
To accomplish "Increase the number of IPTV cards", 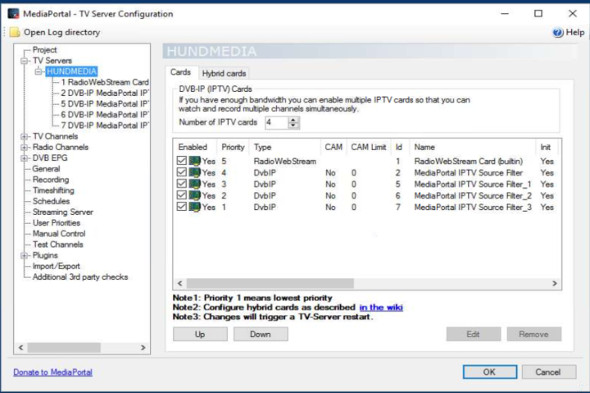I will coord(293,120).
